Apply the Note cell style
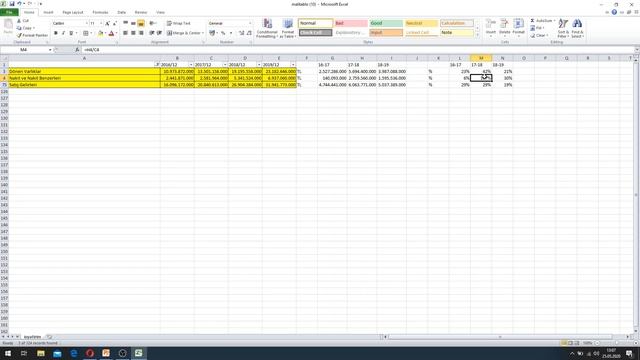This screenshot has width=640, height=360. [456, 33]
